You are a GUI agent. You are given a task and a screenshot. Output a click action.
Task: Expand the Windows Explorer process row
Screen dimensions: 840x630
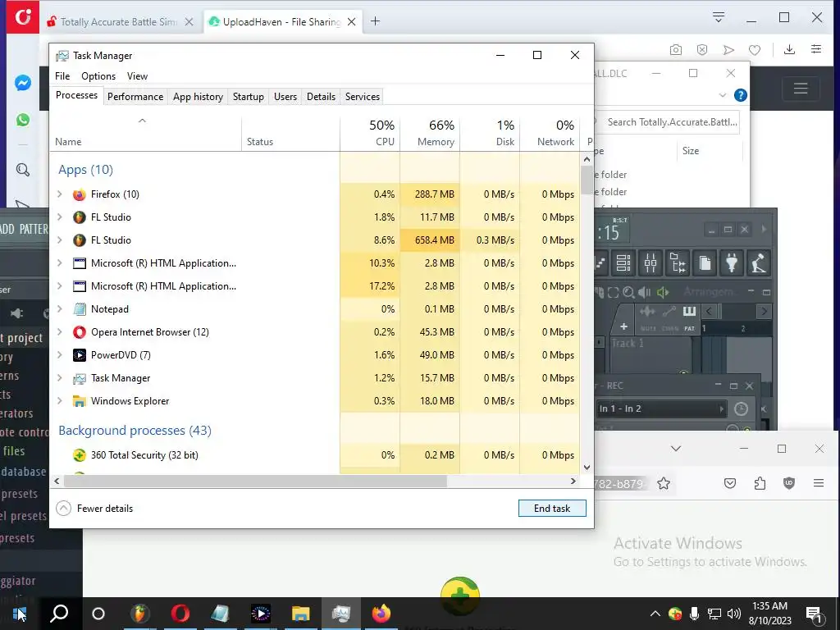(60, 400)
